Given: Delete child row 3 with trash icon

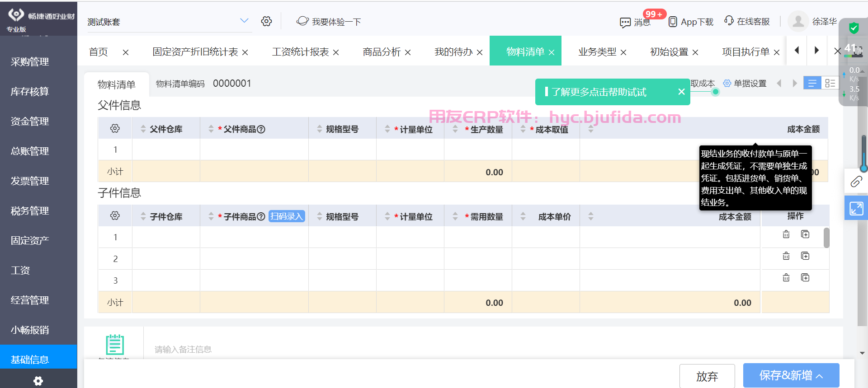Looking at the screenshot, I should tap(786, 277).
